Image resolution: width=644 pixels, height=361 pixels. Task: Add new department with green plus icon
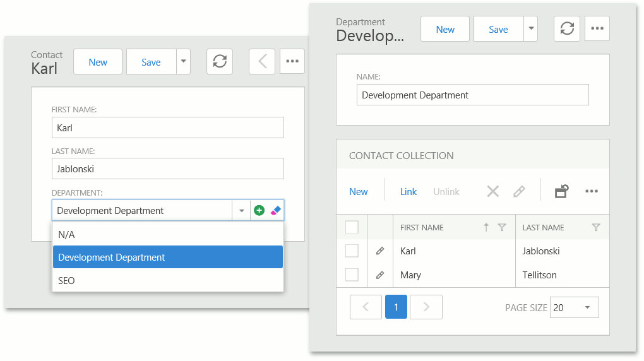[x=259, y=210]
